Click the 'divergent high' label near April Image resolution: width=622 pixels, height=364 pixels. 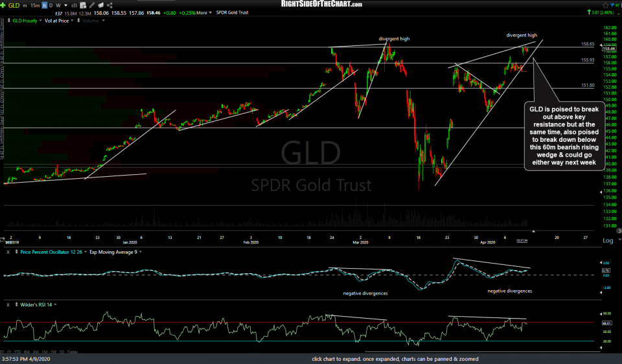click(x=522, y=35)
